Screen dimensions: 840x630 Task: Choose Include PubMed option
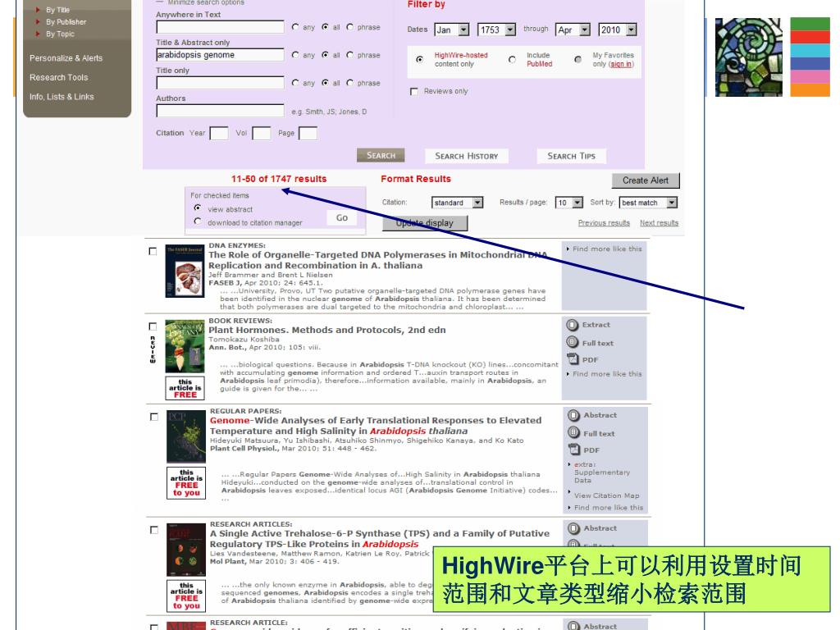coord(512,59)
